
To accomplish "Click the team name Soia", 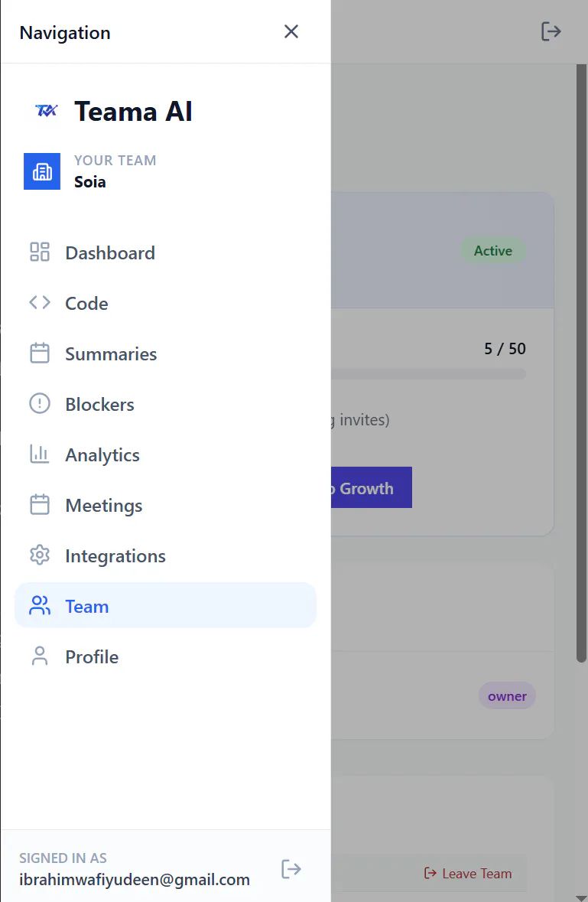I will click(89, 182).
